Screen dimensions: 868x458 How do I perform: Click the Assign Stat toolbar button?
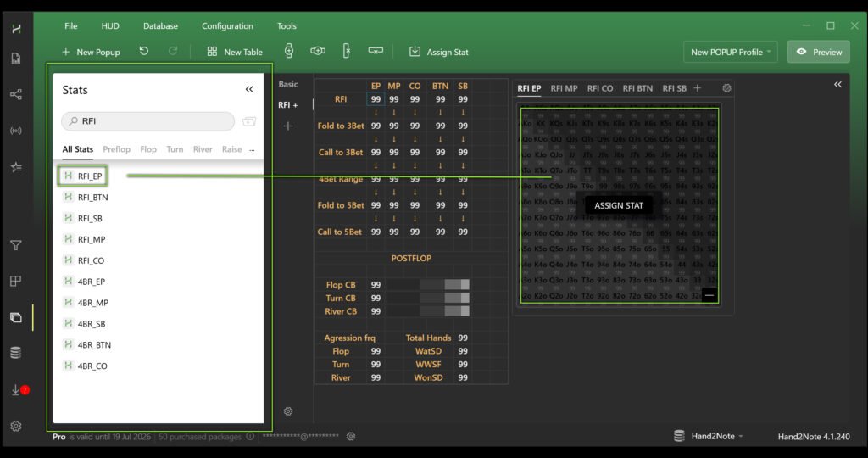[x=438, y=52]
